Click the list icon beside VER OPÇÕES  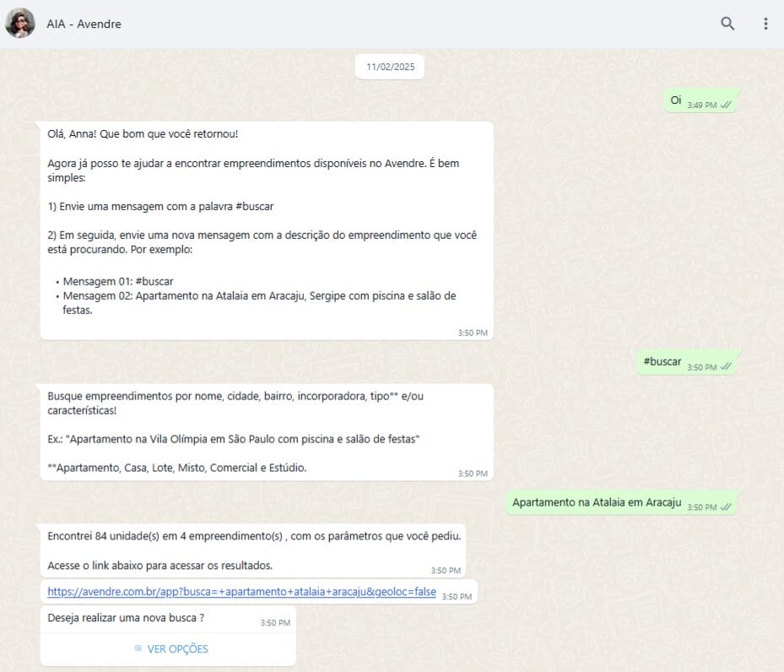(x=138, y=648)
